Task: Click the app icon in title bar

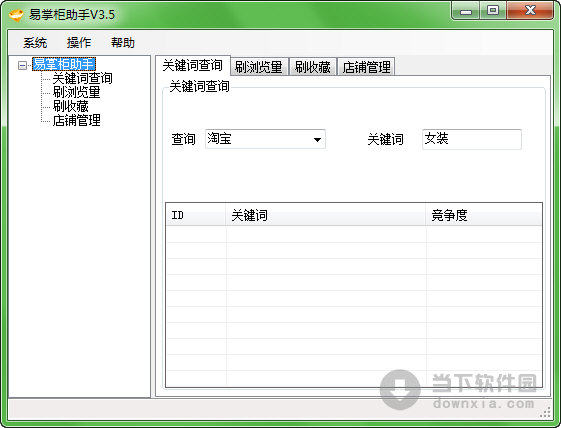Action: pyautogui.click(x=16, y=15)
